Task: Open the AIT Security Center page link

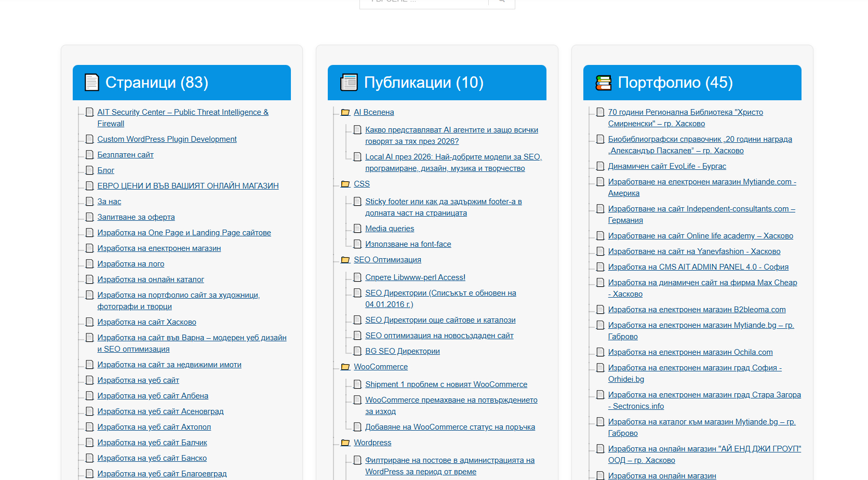Action: tap(183, 118)
